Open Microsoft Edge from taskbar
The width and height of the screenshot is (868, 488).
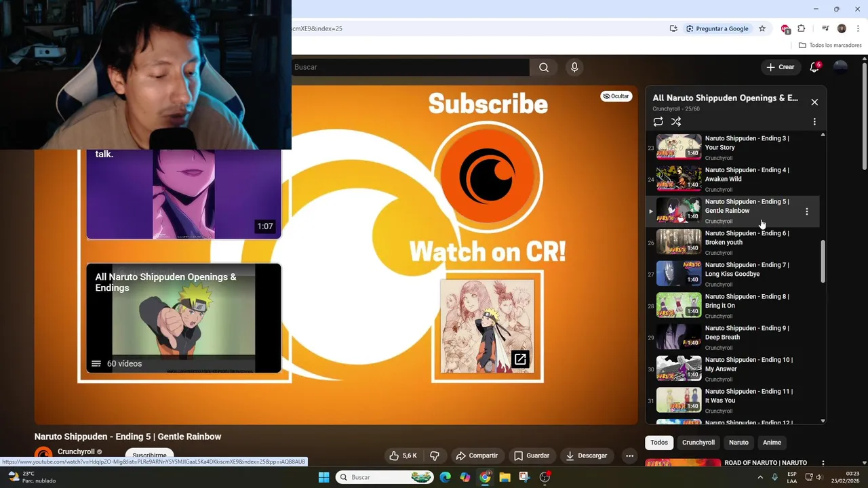coord(445,477)
